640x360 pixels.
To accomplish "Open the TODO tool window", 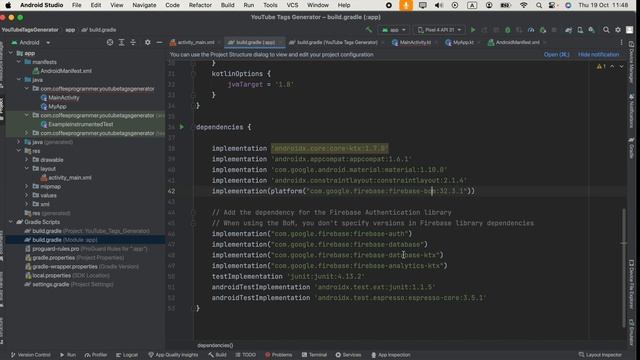I will 246,355.
